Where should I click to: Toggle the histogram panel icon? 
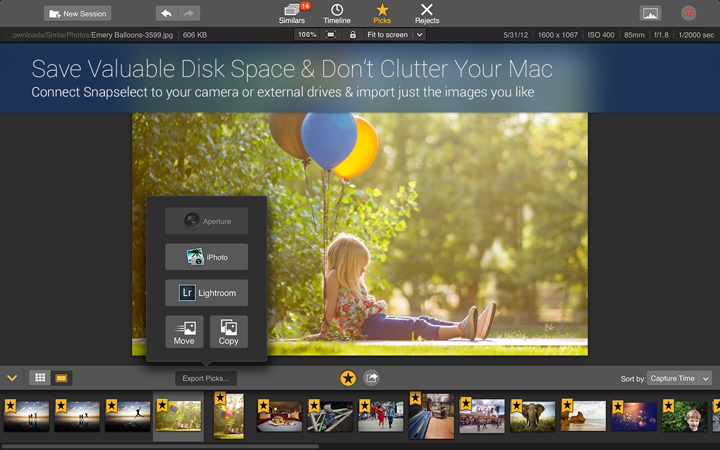pos(650,13)
